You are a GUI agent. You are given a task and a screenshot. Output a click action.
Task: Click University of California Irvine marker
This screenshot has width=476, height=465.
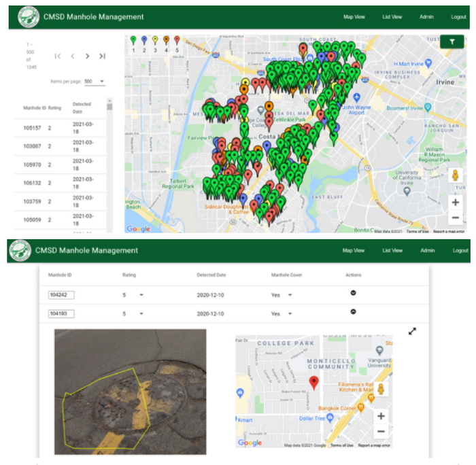pyautogui.click(x=407, y=191)
